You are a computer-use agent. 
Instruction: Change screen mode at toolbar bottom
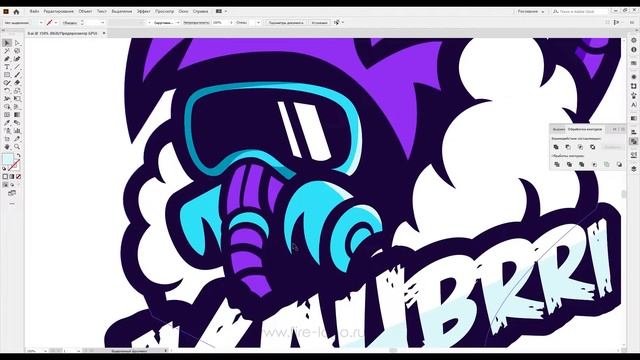tap(12, 193)
